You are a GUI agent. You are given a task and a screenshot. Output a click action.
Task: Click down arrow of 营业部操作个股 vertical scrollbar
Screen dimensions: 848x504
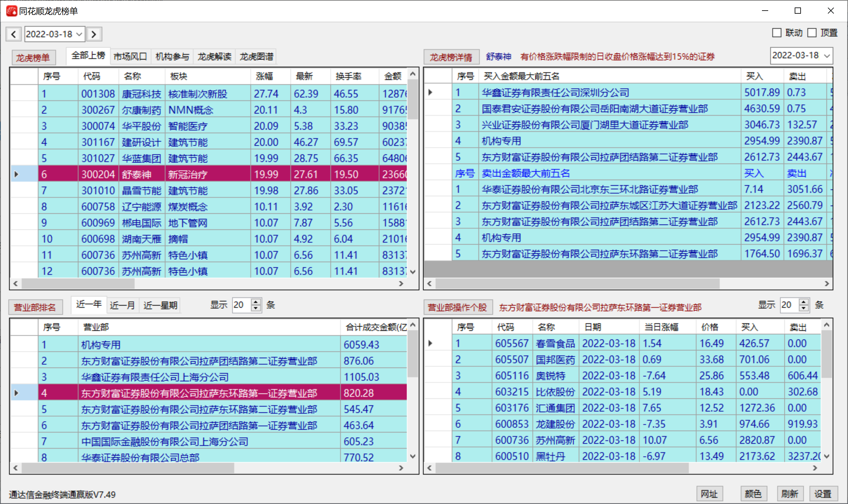tap(827, 456)
